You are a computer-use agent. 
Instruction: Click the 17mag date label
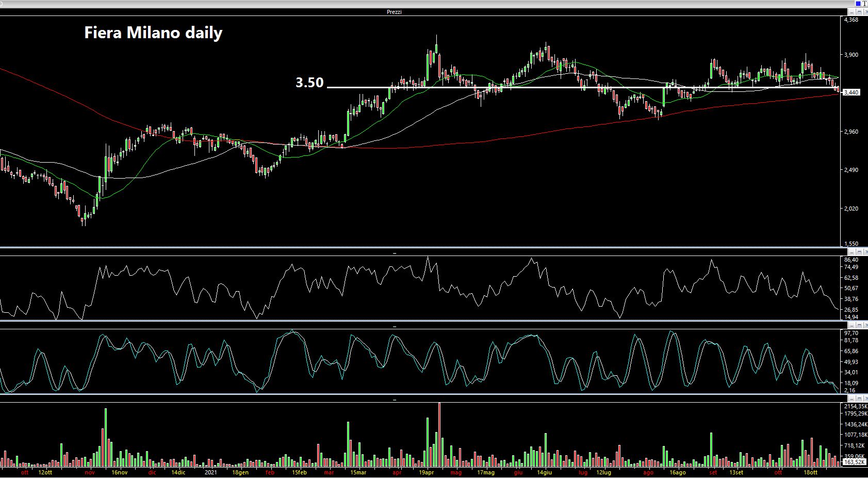[x=486, y=472]
